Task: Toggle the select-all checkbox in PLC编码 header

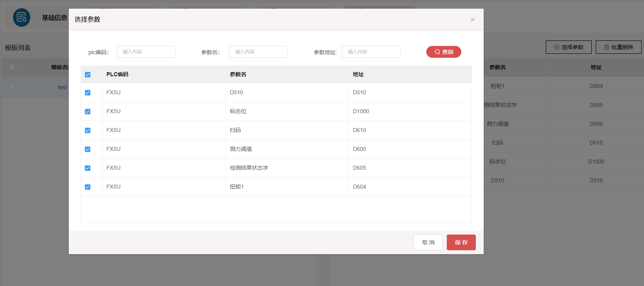Action: click(x=88, y=75)
